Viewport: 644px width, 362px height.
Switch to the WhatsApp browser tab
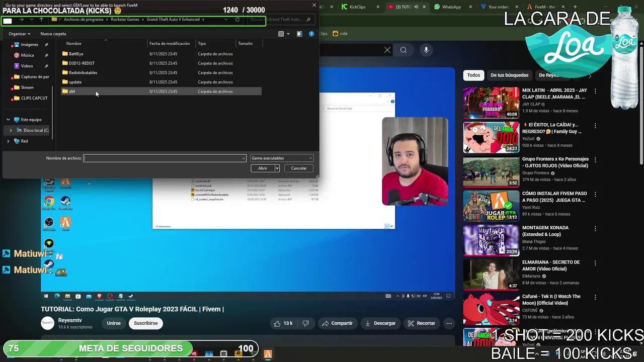[x=451, y=7]
